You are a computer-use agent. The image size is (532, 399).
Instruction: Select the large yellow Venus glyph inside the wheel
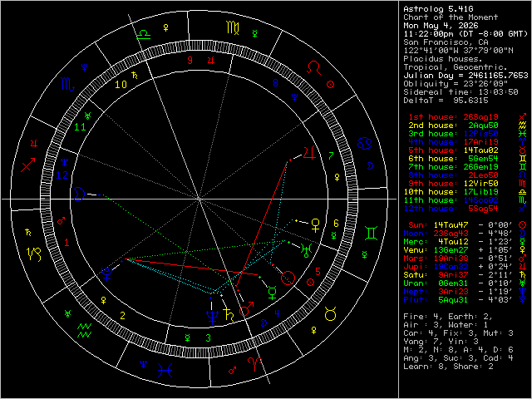316,225
